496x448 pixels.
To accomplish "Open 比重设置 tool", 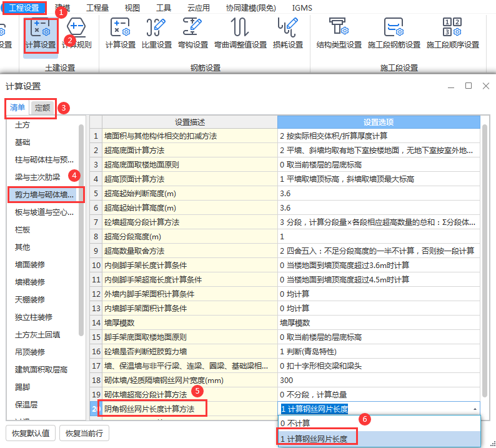I will pos(157,34).
